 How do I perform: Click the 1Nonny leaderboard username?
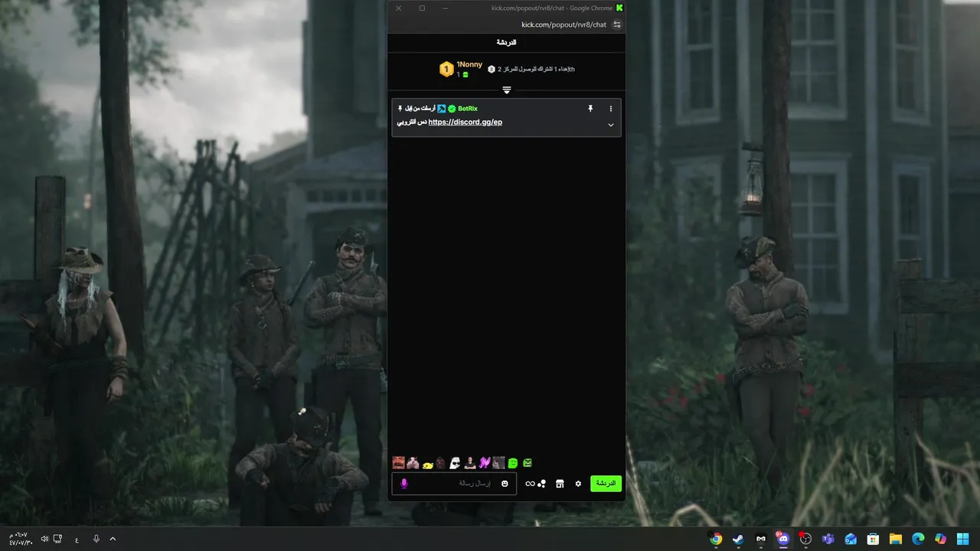point(469,64)
